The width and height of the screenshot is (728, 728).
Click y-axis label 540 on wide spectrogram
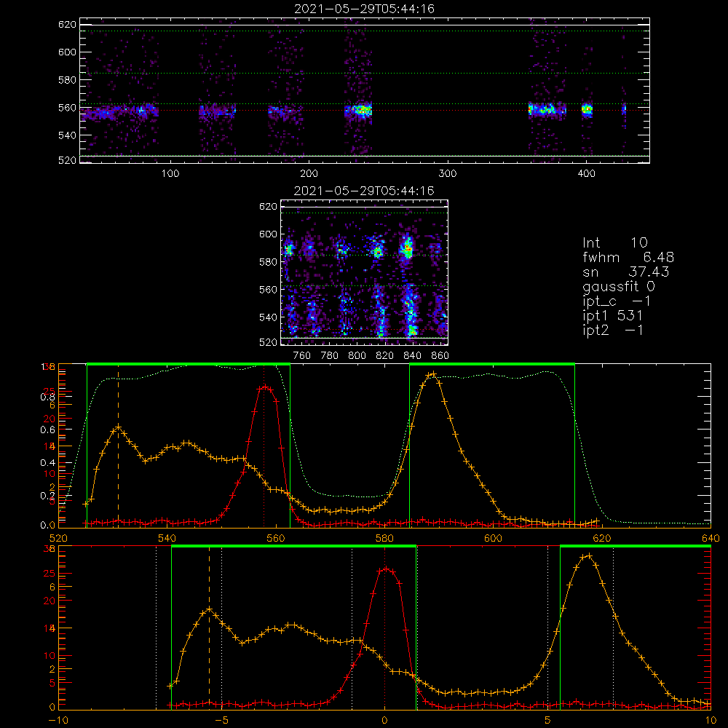tap(67, 135)
